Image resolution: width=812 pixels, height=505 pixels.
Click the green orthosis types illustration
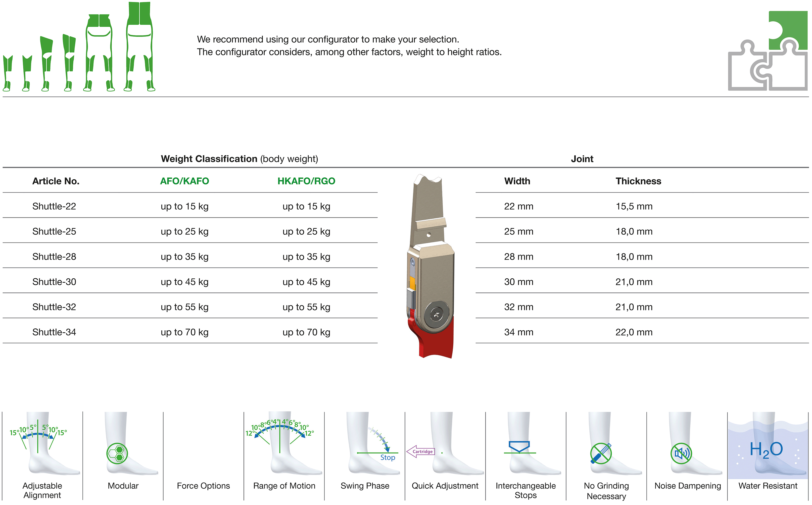click(79, 47)
